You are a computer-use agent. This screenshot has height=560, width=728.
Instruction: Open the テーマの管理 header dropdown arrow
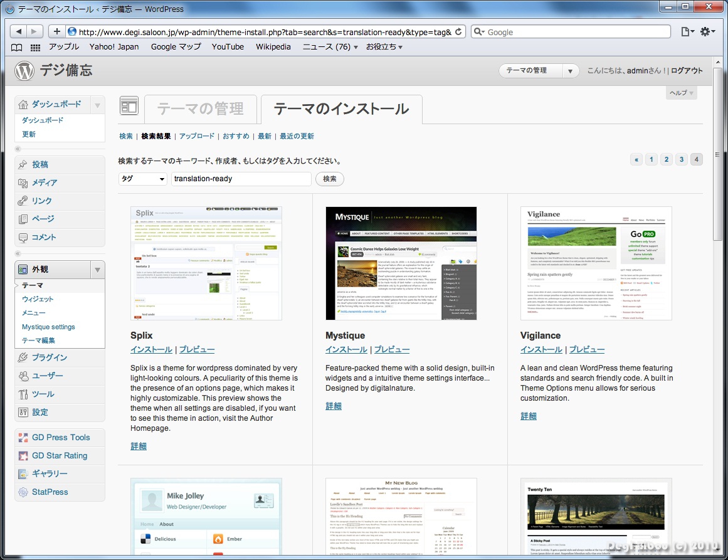click(x=570, y=71)
